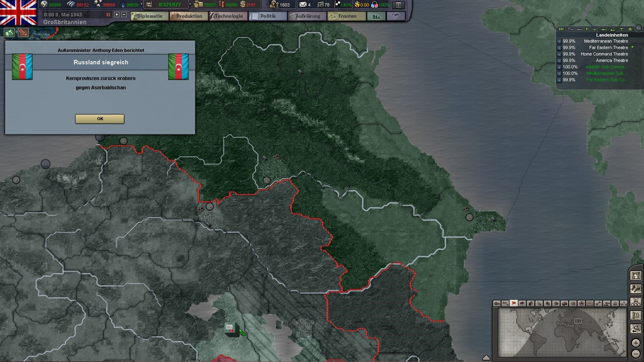Click the magnifier search button
The height and width of the screenshot is (362, 644).
pyautogui.click(x=636, y=329)
